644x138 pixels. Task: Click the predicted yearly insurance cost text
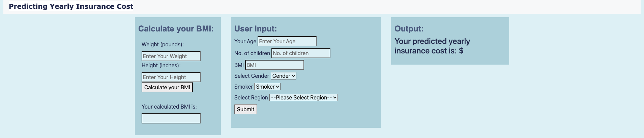(x=432, y=46)
